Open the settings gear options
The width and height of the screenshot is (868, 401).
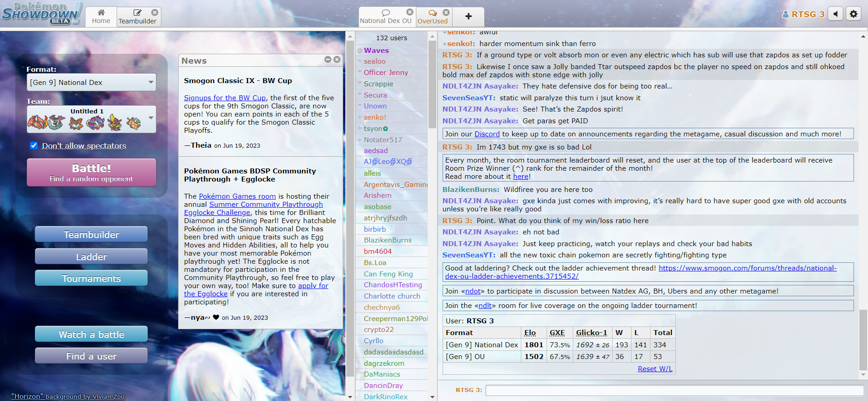853,14
